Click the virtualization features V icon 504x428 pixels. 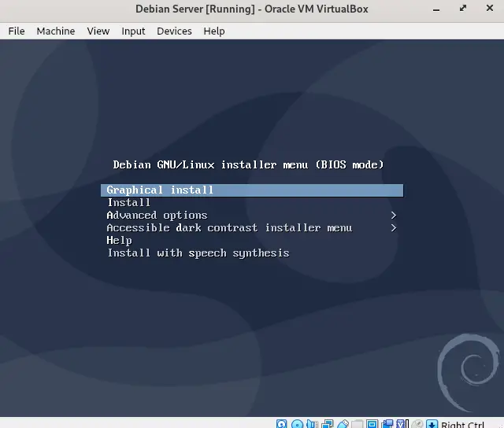click(402, 424)
